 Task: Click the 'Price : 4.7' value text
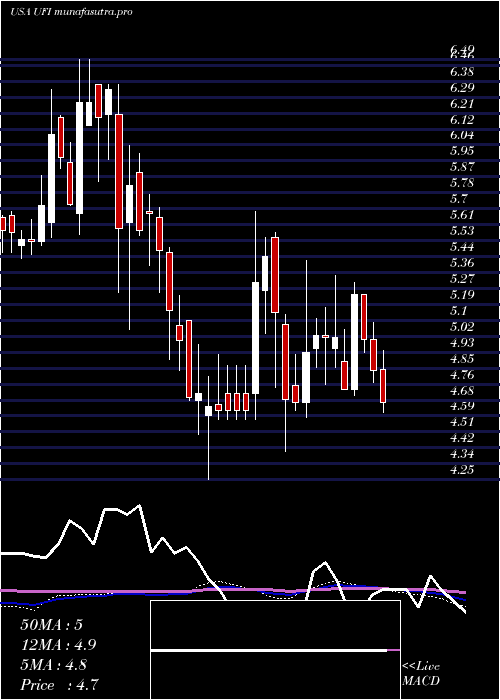(x=59, y=685)
